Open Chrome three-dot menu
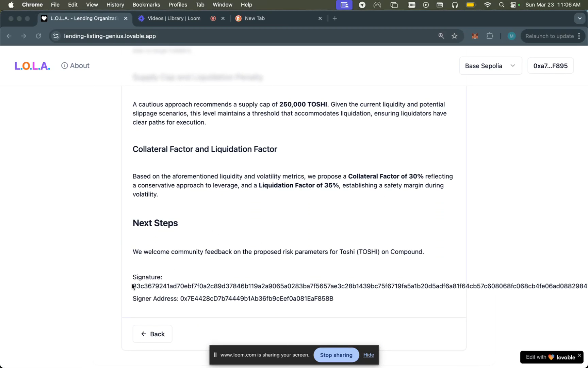588x368 pixels. pyautogui.click(x=579, y=36)
